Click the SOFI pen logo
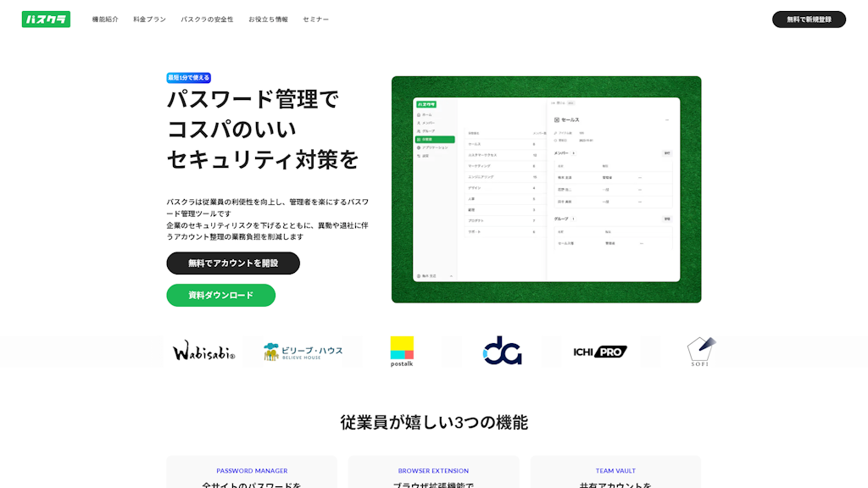Image resolution: width=868 pixels, height=488 pixels. coord(701,351)
